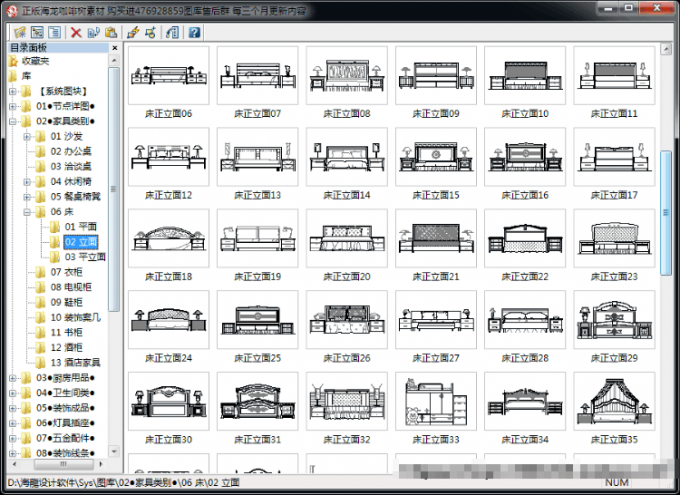Expand the 【系统图块】 node
Image resolution: width=680 pixels, height=495 pixels.
[x=13, y=92]
